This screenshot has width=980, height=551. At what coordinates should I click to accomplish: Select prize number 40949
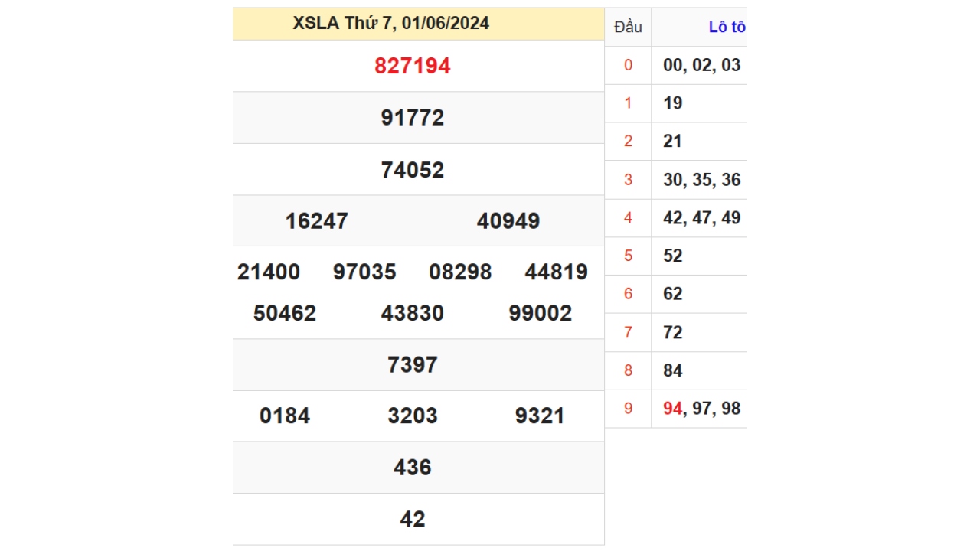click(x=508, y=221)
